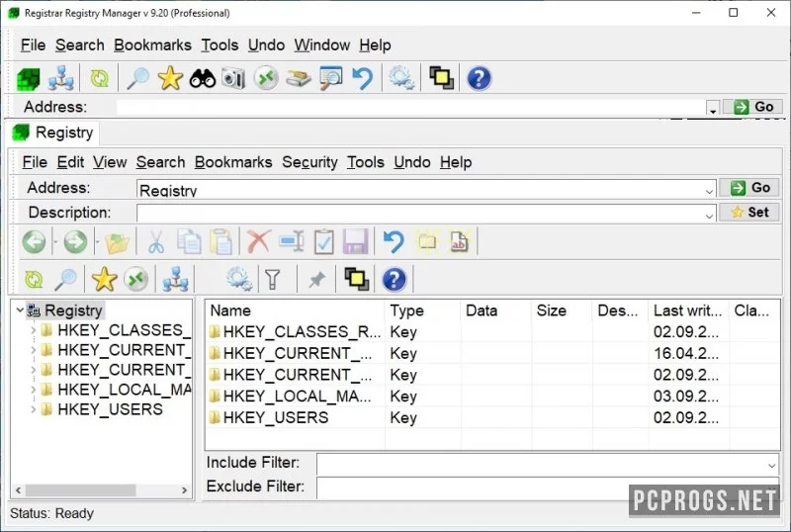Click the 03.09.2... last write cell
791x532 pixels.
click(686, 397)
